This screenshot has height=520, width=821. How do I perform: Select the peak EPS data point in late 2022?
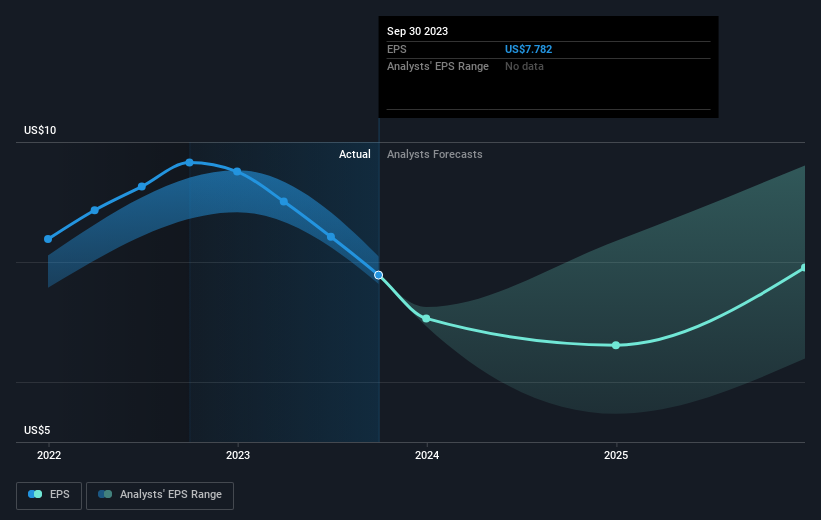click(190, 163)
